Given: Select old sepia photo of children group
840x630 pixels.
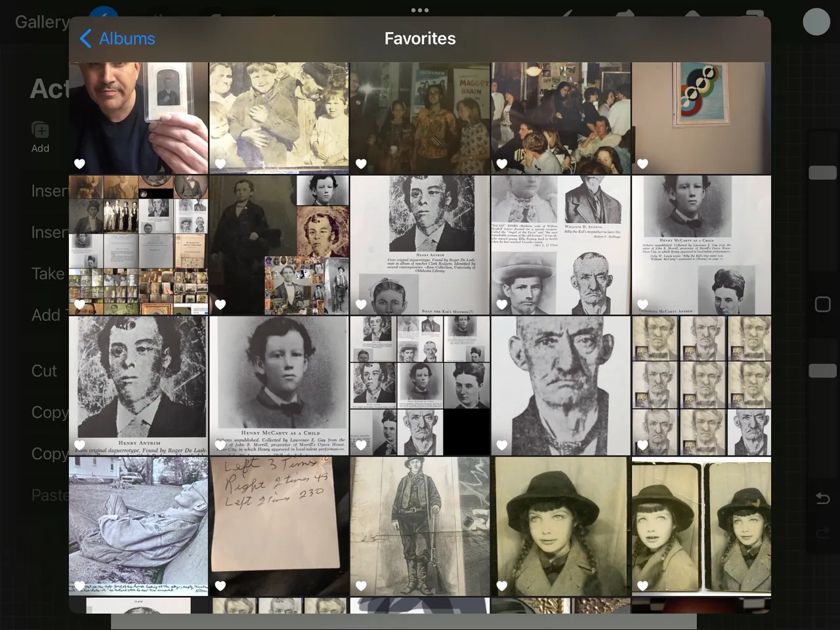Looking at the screenshot, I should pyautogui.click(x=279, y=118).
